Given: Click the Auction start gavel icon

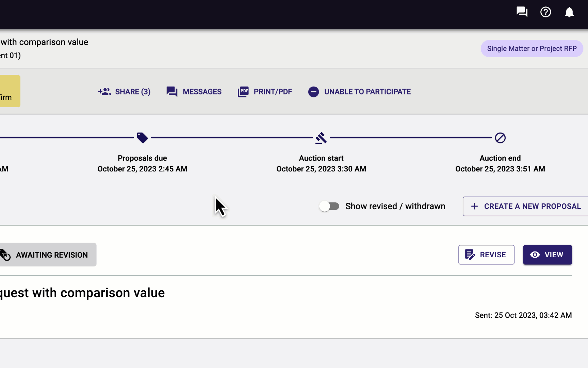Looking at the screenshot, I should click(321, 138).
